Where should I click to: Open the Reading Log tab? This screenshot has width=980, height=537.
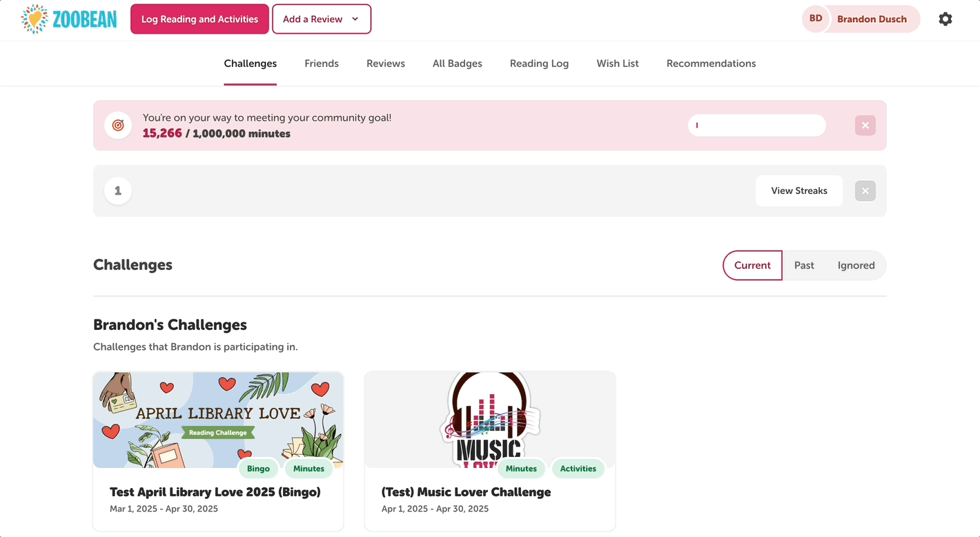pos(539,63)
